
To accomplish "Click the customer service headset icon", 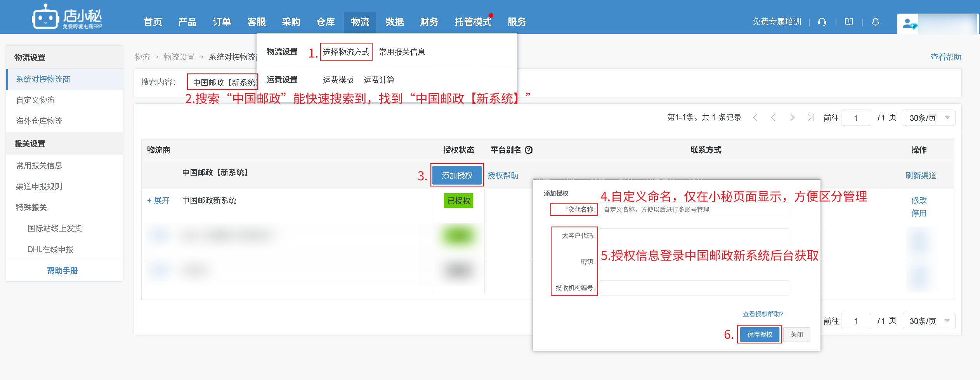I will pyautogui.click(x=822, y=22).
